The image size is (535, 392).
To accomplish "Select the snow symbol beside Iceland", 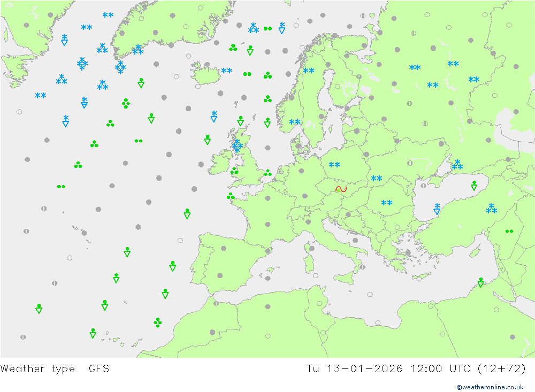I will (227, 71).
